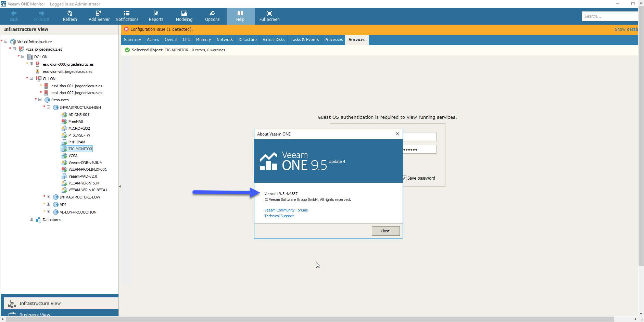644x322 pixels.
Task: Click the esxi-zlon-000 host icon
Action: (x=37, y=64)
